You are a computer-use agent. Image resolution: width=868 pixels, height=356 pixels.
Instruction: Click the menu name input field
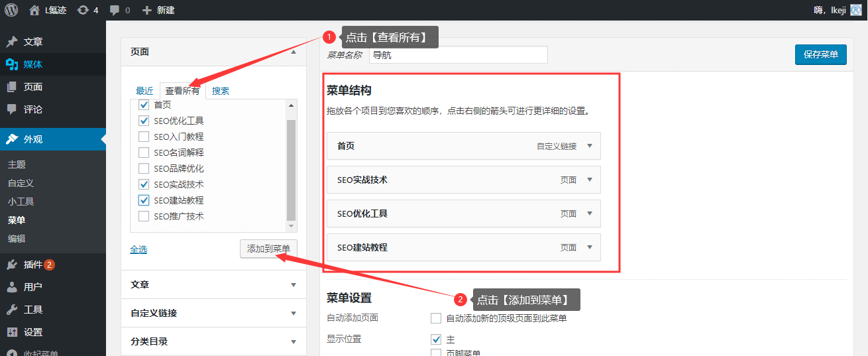click(x=457, y=55)
